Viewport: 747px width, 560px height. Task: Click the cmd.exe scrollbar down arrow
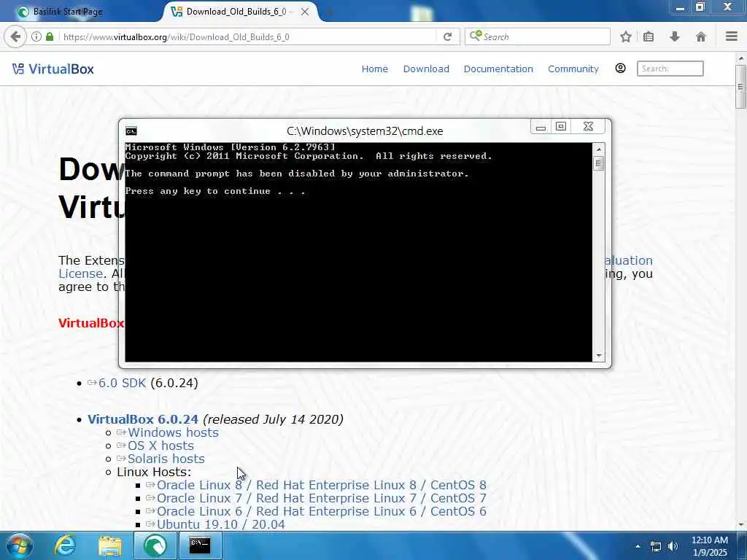[x=599, y=356]
